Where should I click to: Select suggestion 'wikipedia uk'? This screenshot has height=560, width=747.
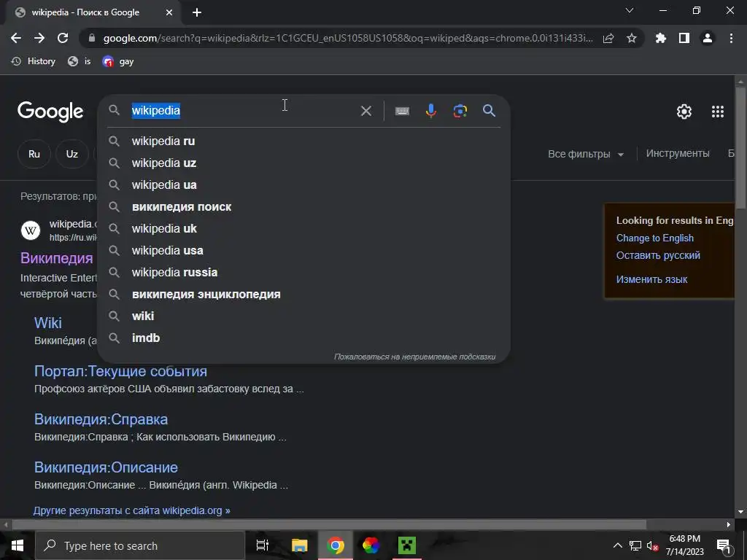[304, 228]
